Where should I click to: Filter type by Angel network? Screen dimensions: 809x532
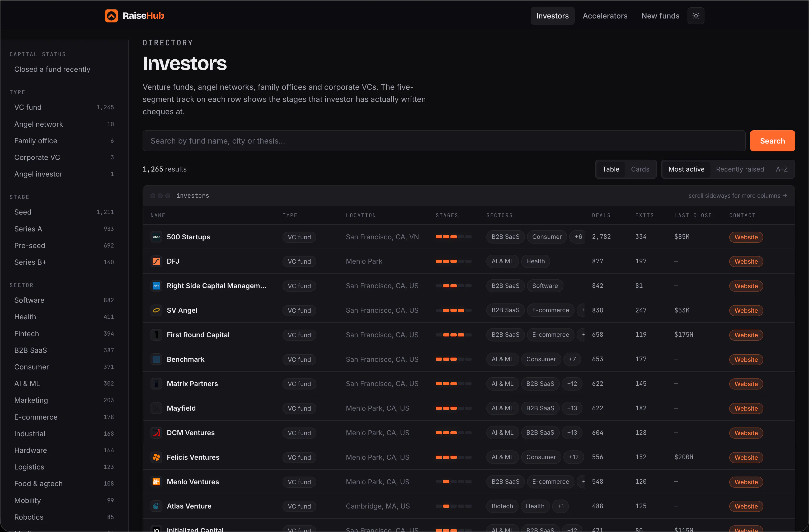(64, 124)
